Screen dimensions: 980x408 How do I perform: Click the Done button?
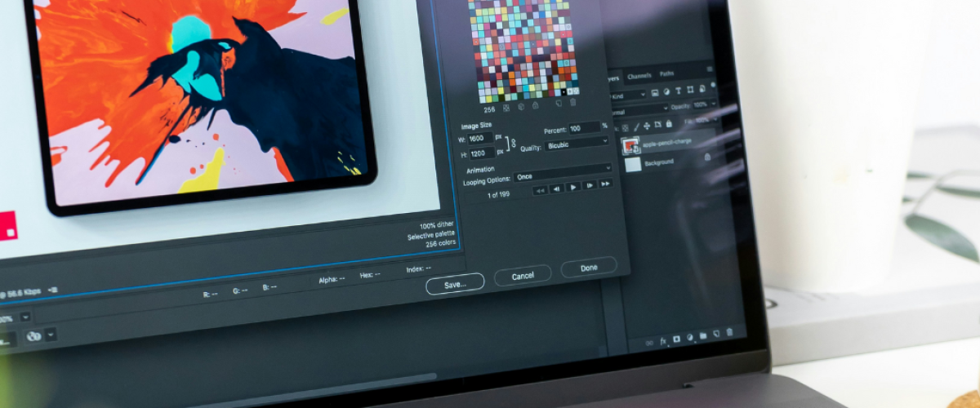589,268
